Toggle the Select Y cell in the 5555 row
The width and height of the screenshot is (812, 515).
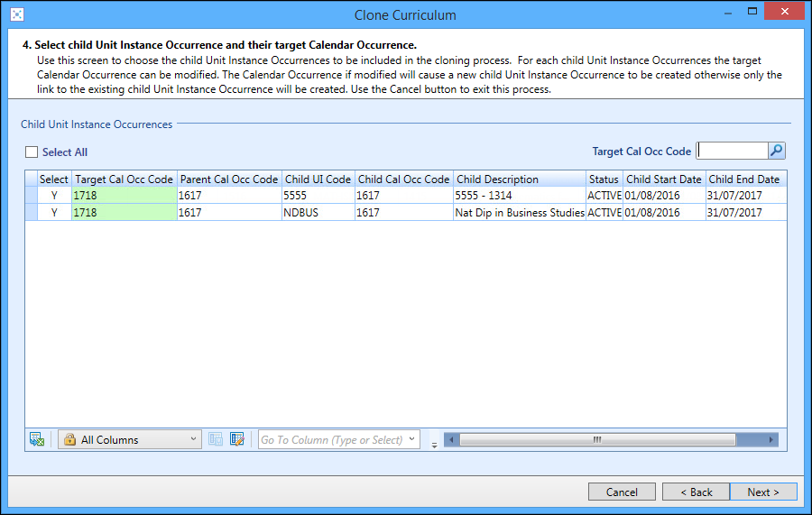[x=54, y=195]
